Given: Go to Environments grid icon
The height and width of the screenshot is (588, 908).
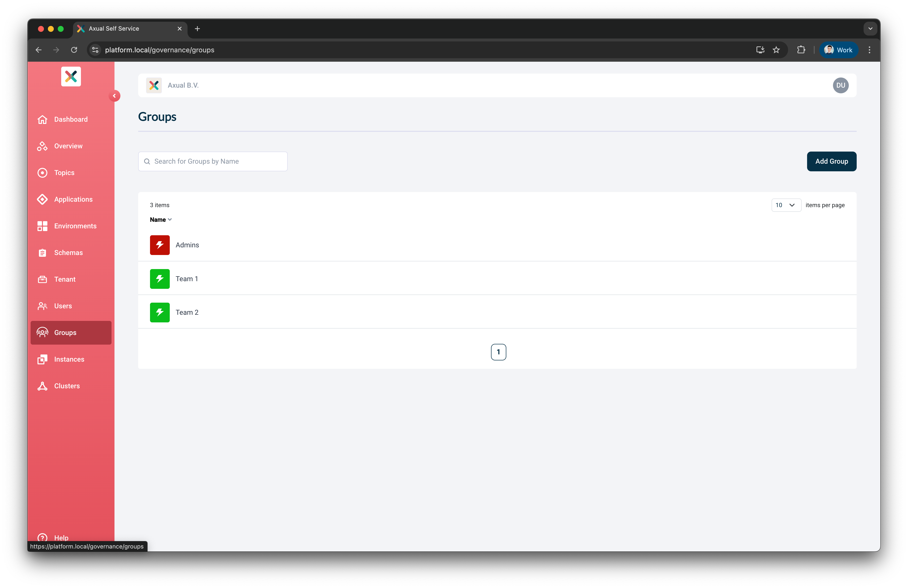Looking at the screenshot, I should tap(42, 226).
